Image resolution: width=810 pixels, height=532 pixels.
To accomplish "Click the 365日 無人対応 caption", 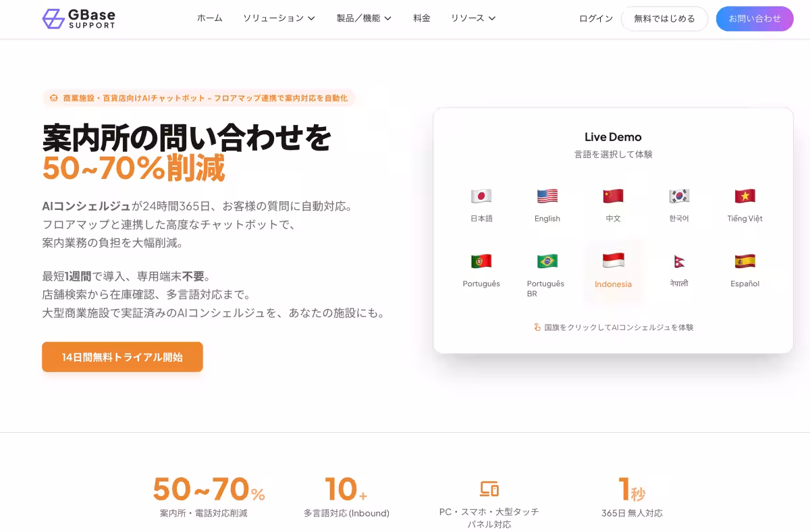I will 632,514.
